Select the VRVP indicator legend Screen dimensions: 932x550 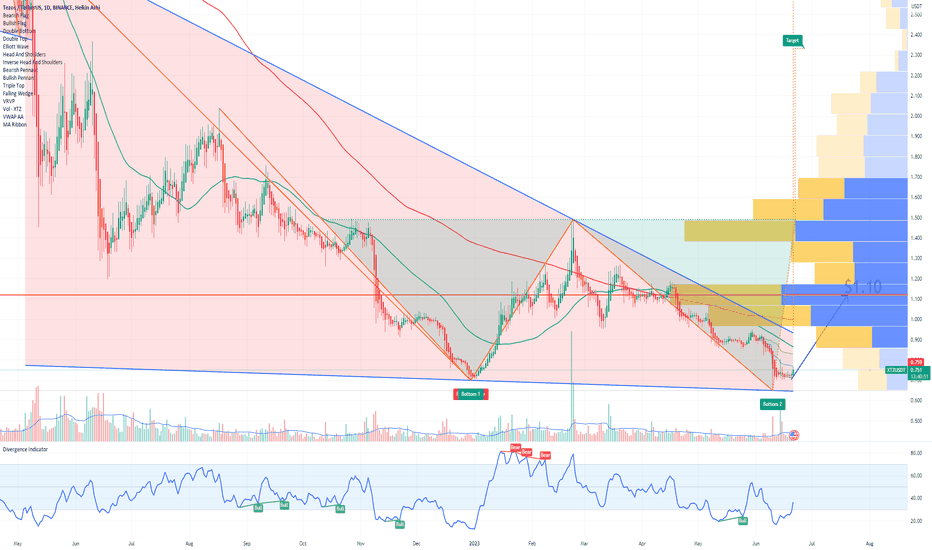click(9, 101)
